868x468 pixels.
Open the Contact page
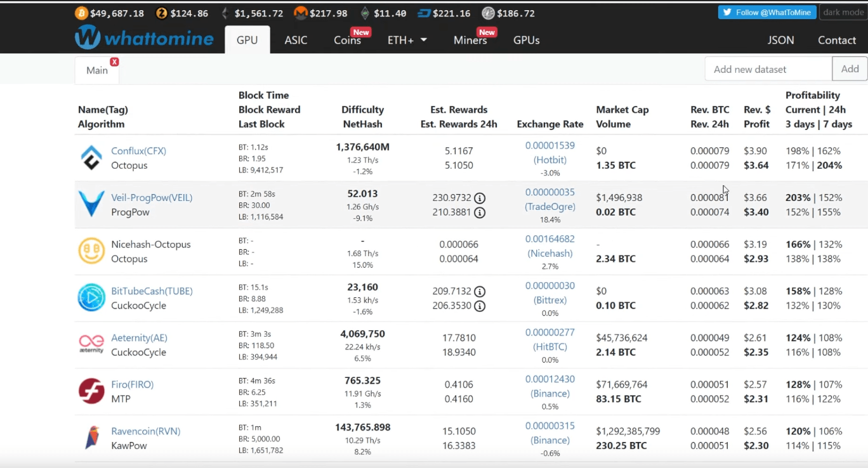(837, 40)
